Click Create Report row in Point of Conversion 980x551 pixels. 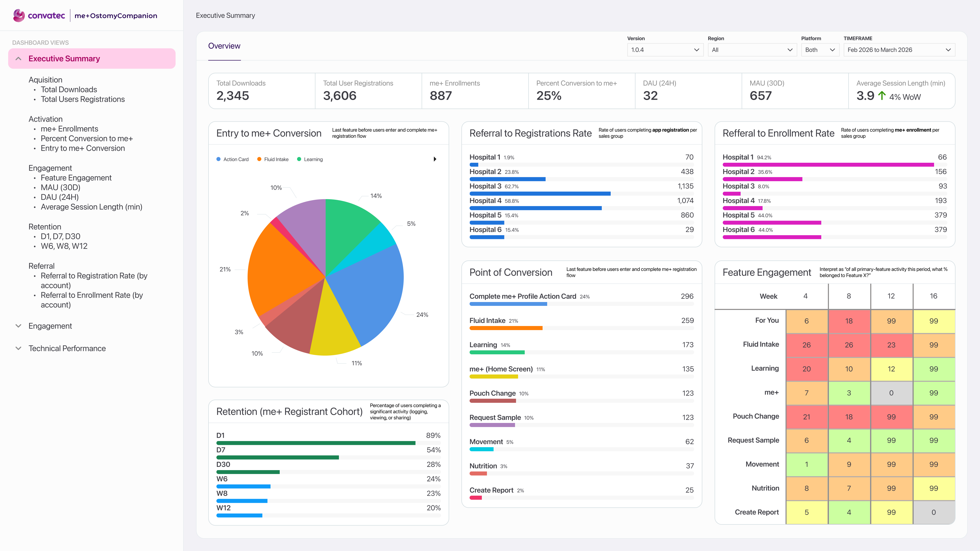[581, 493]
